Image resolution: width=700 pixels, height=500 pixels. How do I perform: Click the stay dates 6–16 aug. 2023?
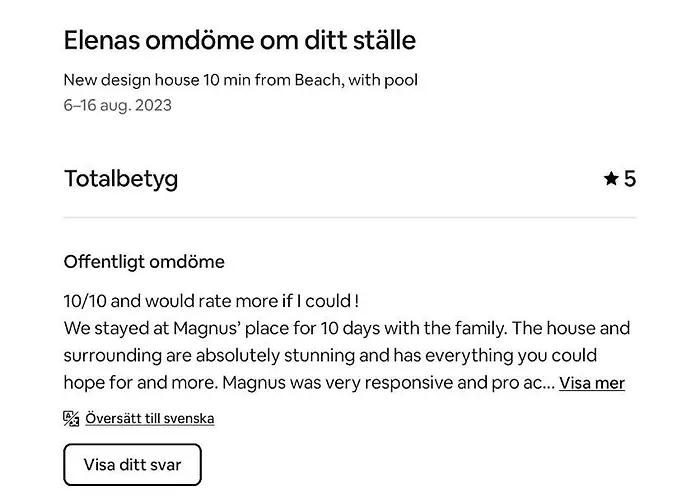117,105
